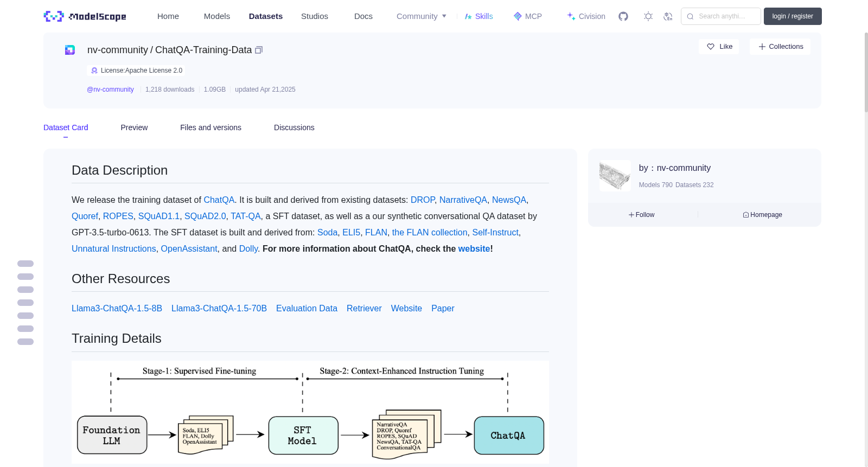Open the ELI5 dataset link
The image size is (868, 467).
352,233
